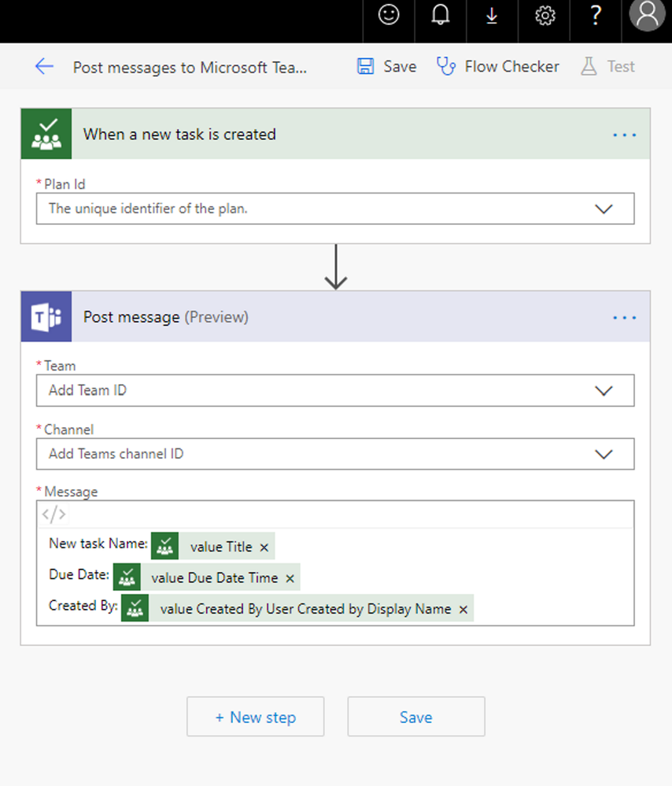Collapse the When a new task is created header

tap(335, 134)
